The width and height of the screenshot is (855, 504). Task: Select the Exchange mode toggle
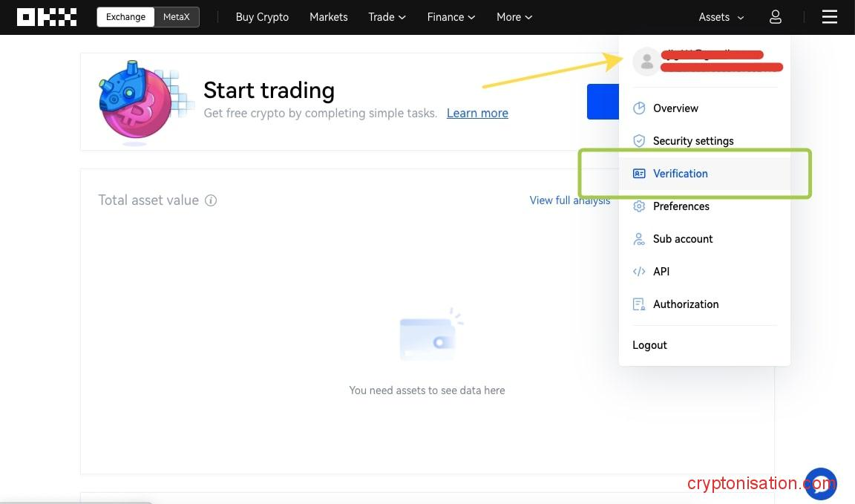click(125, 17)
